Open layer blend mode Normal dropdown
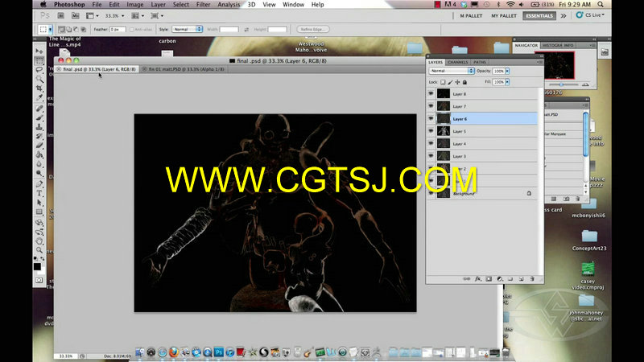644x362 pixels. coord(452,71)
